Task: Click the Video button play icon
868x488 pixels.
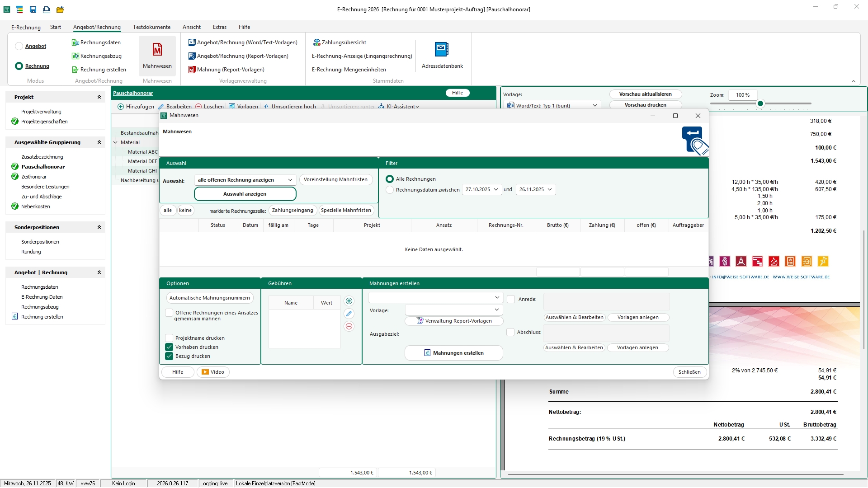Action: point(205,372)
